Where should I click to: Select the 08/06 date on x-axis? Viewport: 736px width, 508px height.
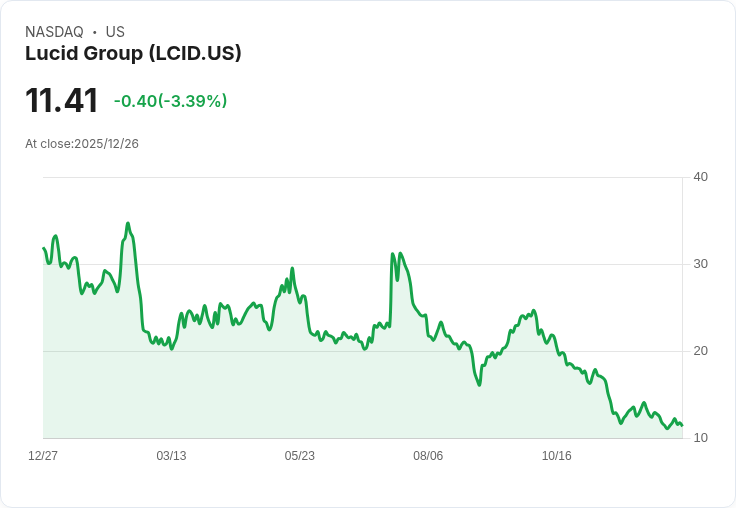(428, 455)
